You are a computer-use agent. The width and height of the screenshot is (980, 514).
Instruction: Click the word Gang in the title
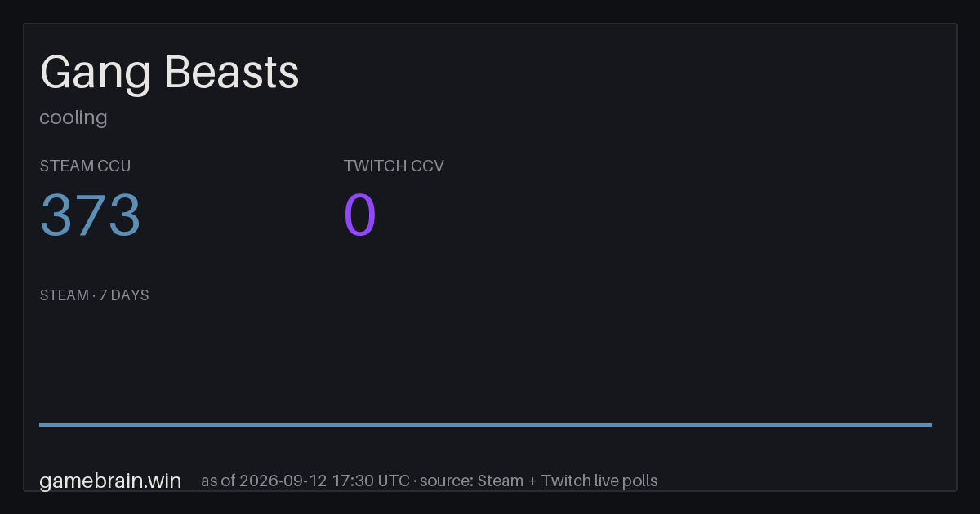pos(96,73)
